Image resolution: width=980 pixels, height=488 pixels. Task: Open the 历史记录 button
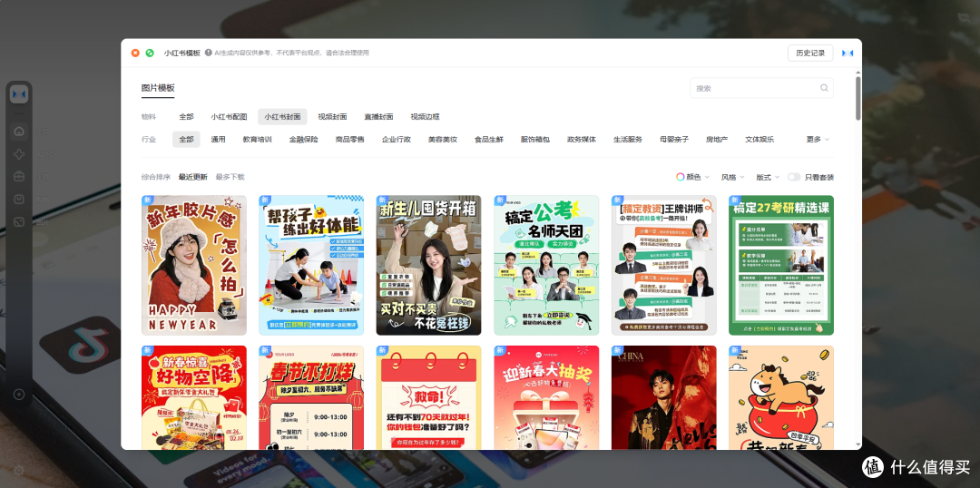[810, 54]
